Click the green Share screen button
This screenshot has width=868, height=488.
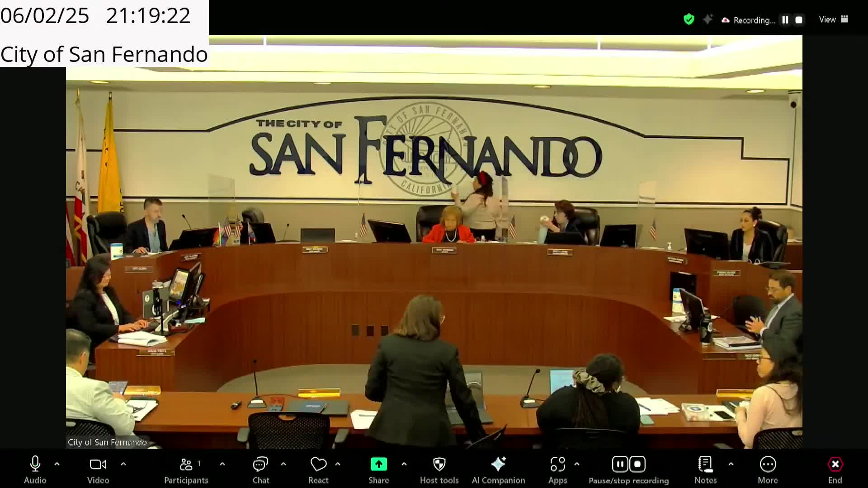coord(378,465)
